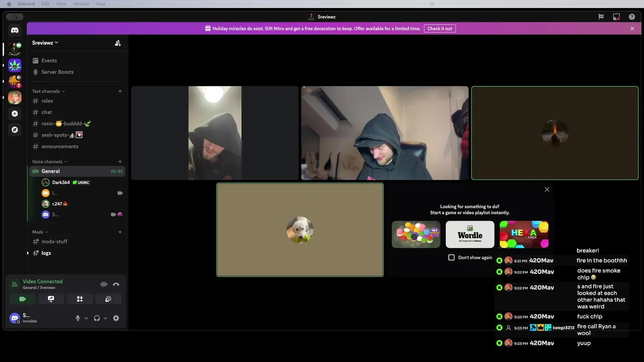Click the flag icon in top bar
This screenshot has width=644, height=362.
[601, 17]
